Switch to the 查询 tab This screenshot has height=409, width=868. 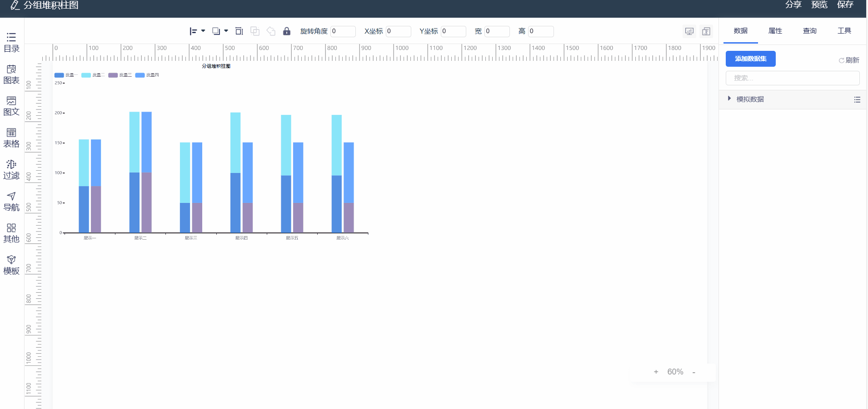[x=810, y=31]
